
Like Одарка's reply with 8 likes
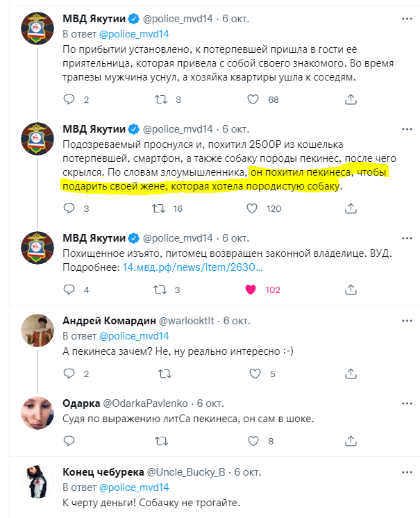254,441
